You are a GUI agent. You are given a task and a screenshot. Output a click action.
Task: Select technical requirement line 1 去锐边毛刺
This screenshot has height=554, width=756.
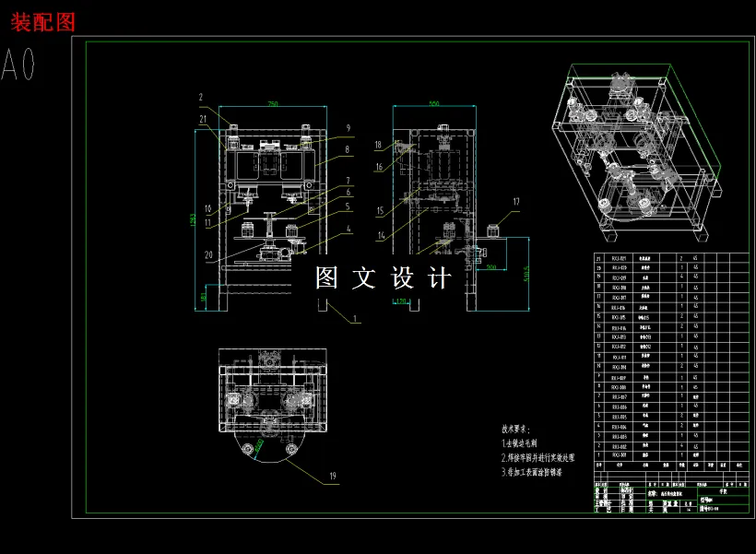coord(519,443)
